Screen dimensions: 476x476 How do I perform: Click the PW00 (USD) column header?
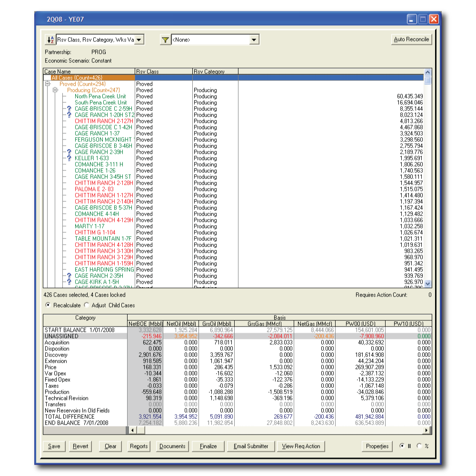click(x=360, y=324)
